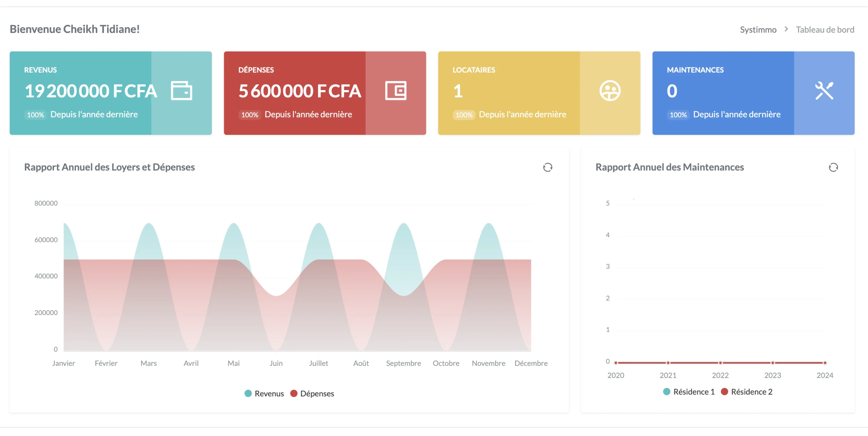Click the Novembre axis label
Screen dimensions: 868x436
pos(489,363)
